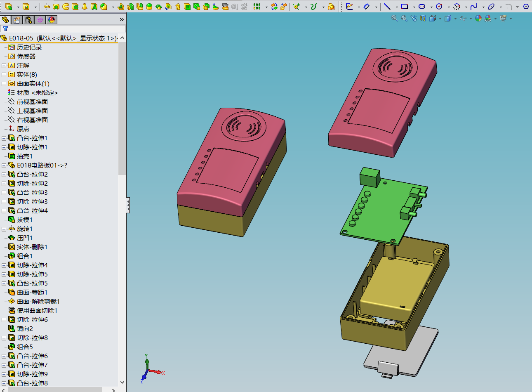Open the FeatureManager design tree tab
Image resolution: width=532 pixels, height=392 pixels.
click(5, 20)
